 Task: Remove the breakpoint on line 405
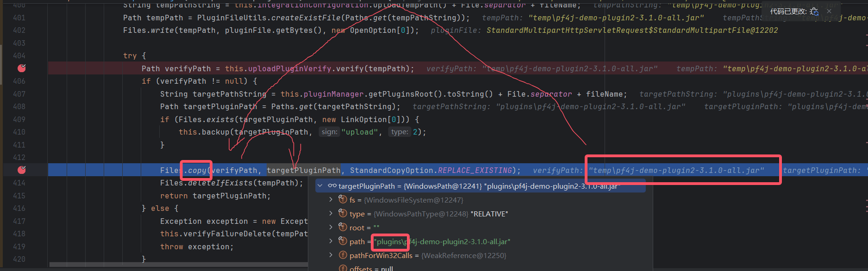click(21, 68)
